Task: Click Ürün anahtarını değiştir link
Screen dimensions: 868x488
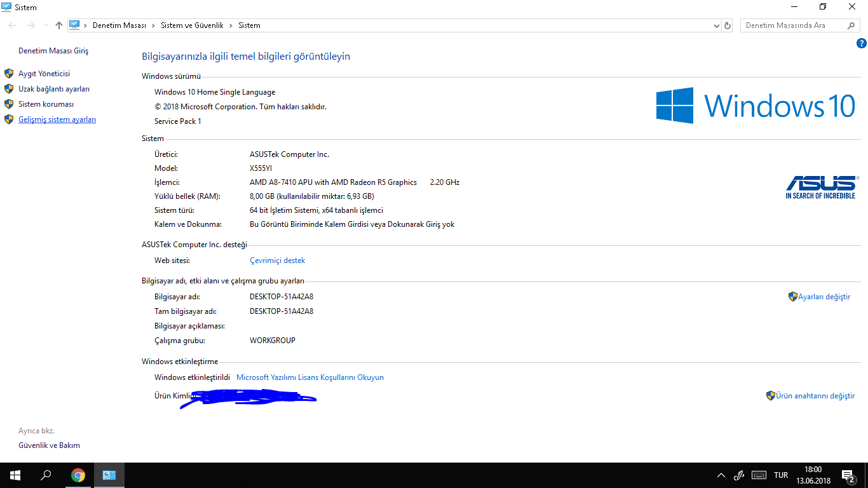Action: 815,396
